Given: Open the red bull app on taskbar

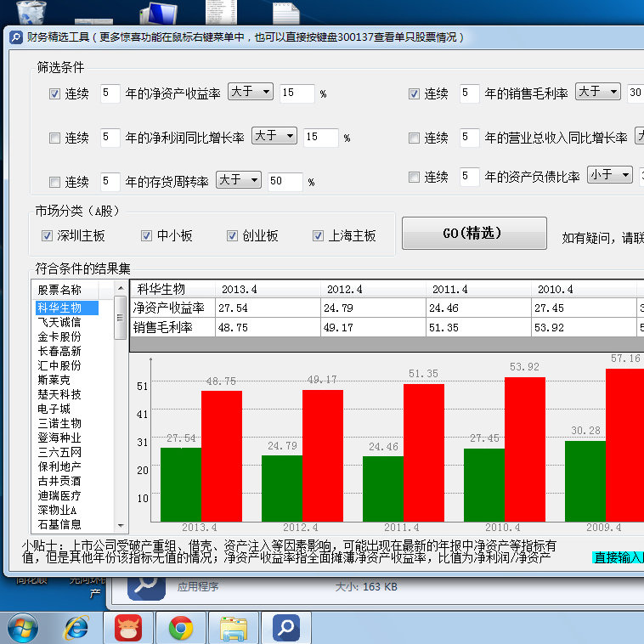Looking at the screenshot, I should coord(128,628).
